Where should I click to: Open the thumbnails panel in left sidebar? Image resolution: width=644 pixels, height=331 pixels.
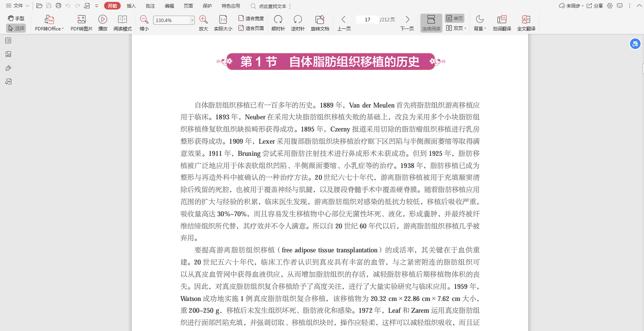8,54
